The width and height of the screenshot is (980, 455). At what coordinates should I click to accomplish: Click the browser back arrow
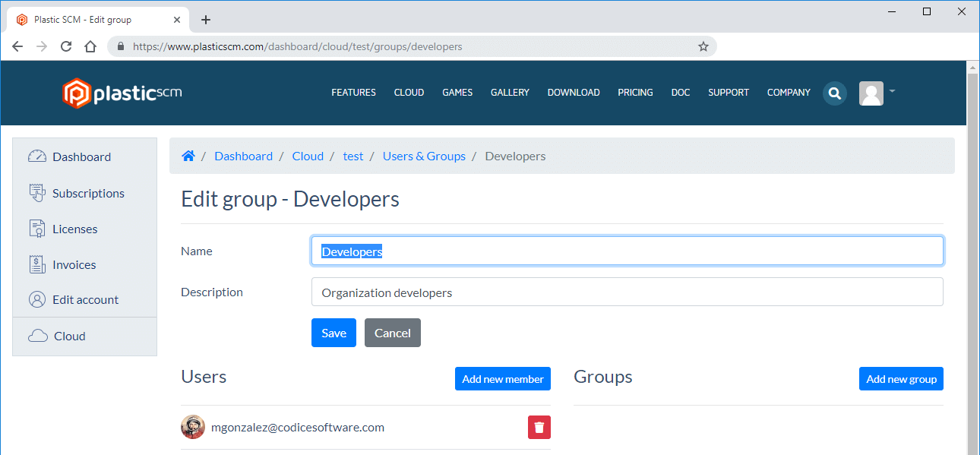(x=17, y=46)
